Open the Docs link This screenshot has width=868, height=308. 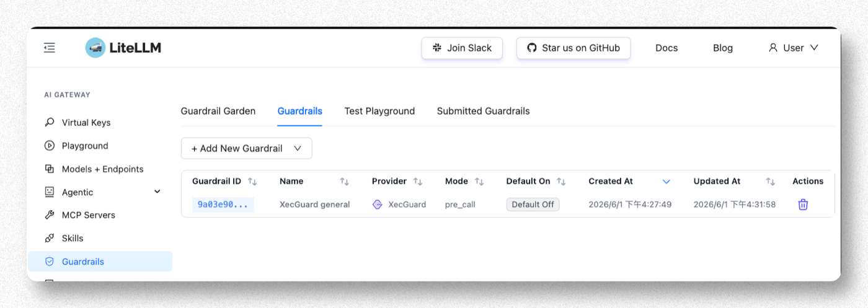point(666,48)
